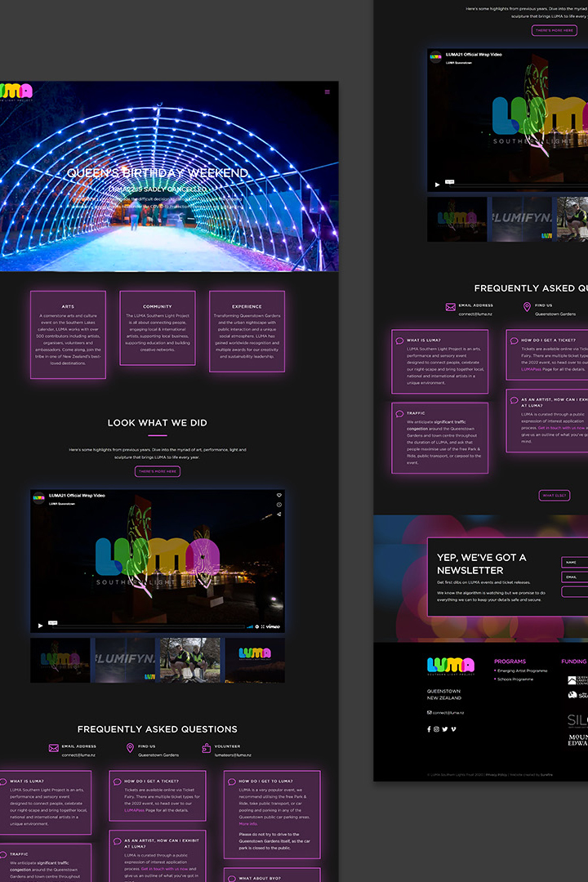
Task: Open the Emerging Artist Programme link
Action: coord(522,670)
